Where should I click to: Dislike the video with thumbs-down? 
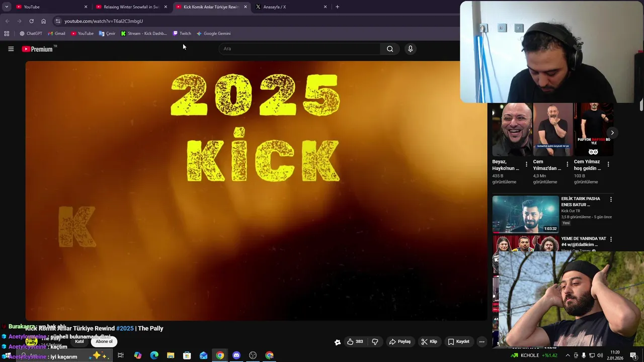pyautogui.click(x=375, y=341)
